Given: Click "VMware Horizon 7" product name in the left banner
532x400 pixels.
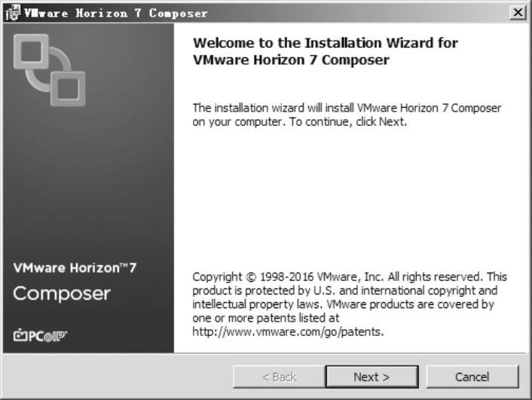Looking at the screenshot, I should coord(75,269).
